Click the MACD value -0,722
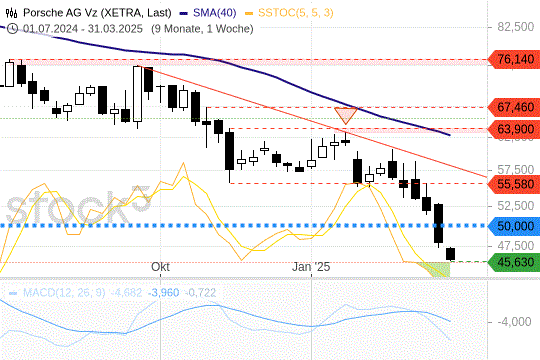This screenshot has height=360, width=540. pyautogui.click(x=200, y=293)
